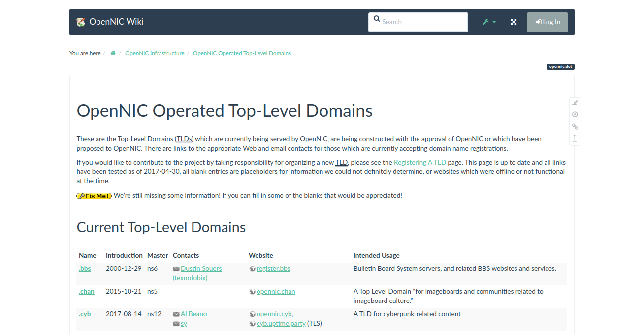This screenshot has width=644, height=334.
Task: Click the Contacts column header
Action: click(x=186, y=255)
